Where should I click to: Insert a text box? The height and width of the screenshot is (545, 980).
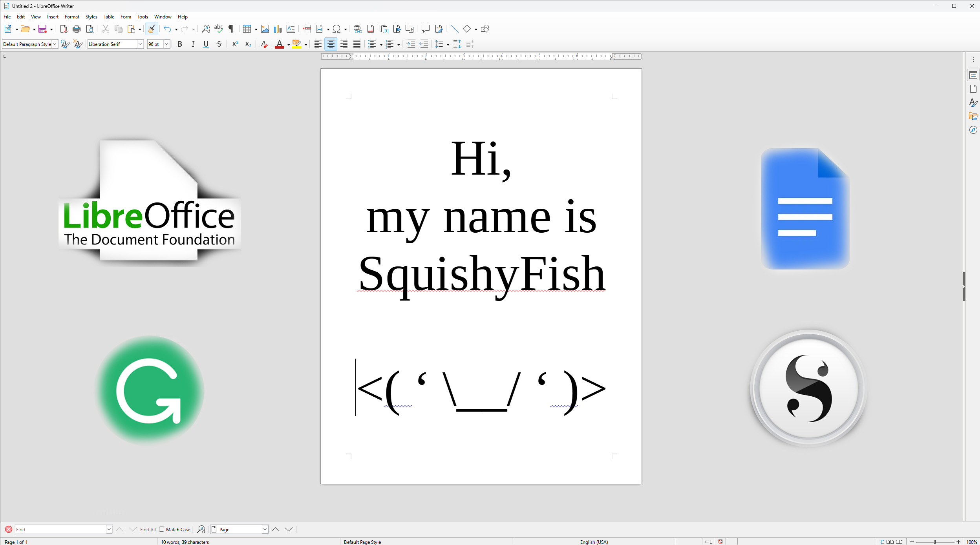click(x=291, y=29)
